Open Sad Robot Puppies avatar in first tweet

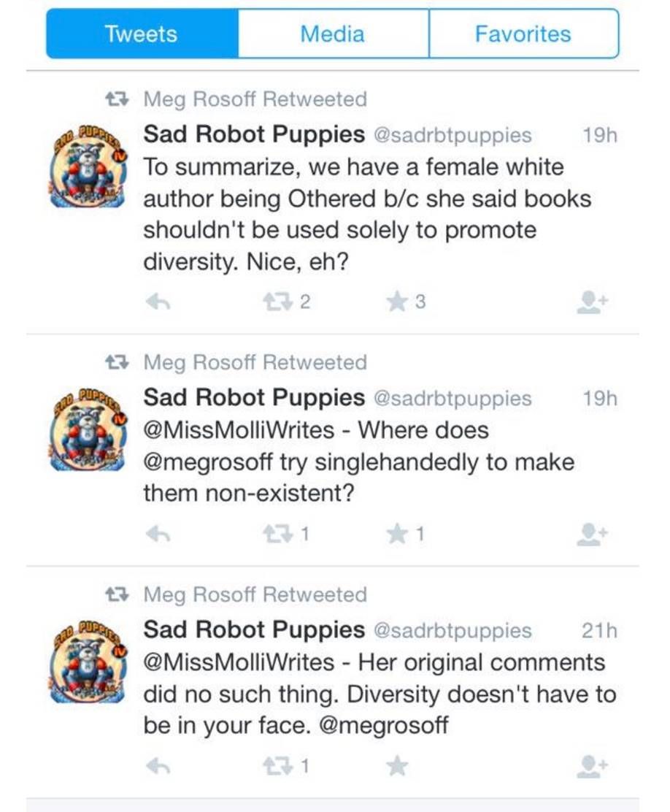point(88,166)
